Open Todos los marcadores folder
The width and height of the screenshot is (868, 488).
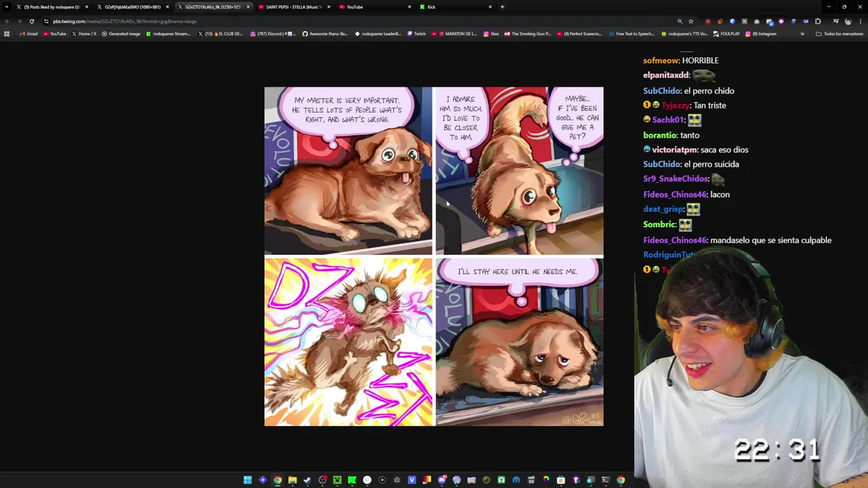click(x=840, y=34)
